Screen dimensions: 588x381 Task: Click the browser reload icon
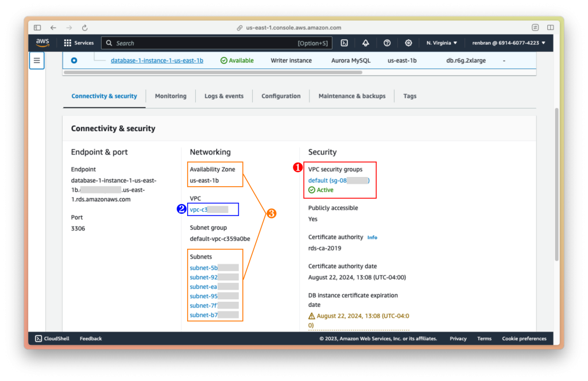point(84,27)
